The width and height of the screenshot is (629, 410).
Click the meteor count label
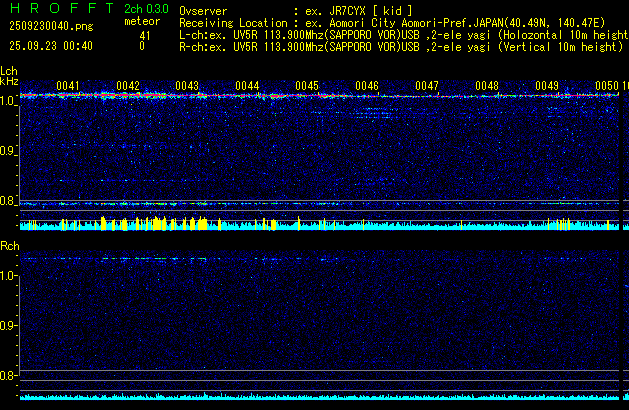(140, 21)
